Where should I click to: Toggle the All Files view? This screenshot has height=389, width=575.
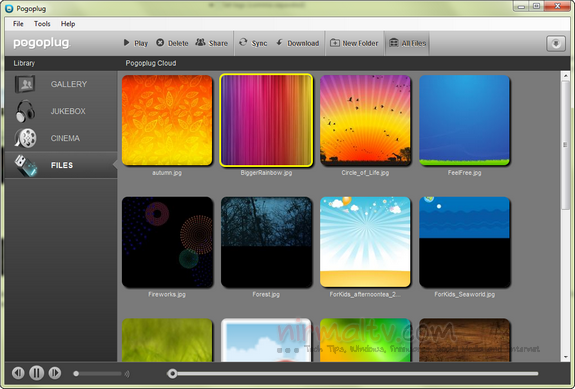point(407,43)
